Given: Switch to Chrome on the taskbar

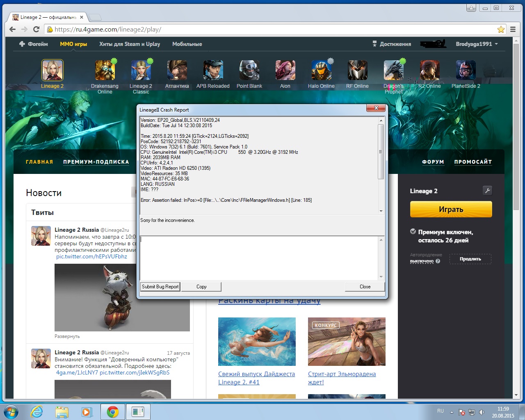Looking at the screenshot, I should pos(113,412).
